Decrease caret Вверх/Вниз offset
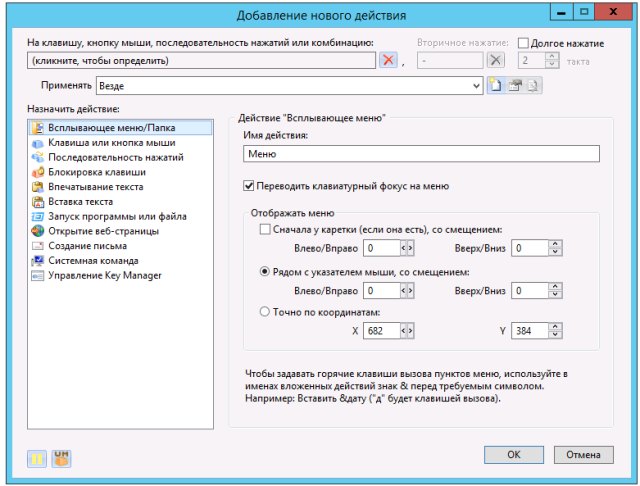 555,251
